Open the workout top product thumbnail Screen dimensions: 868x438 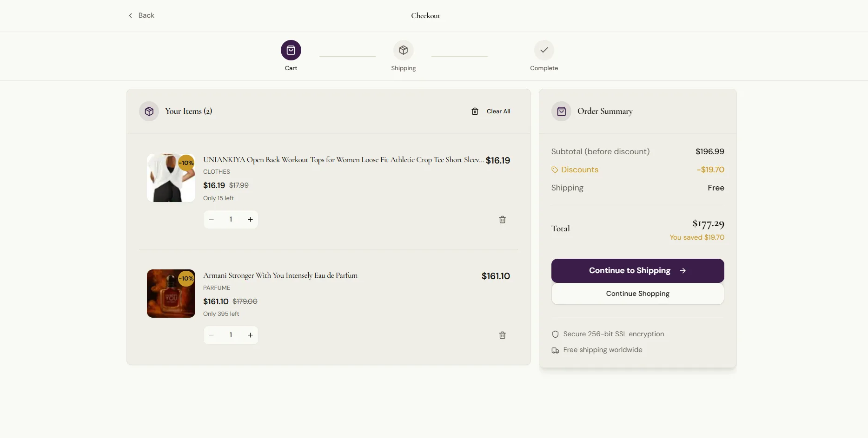(x=171, y=177)
